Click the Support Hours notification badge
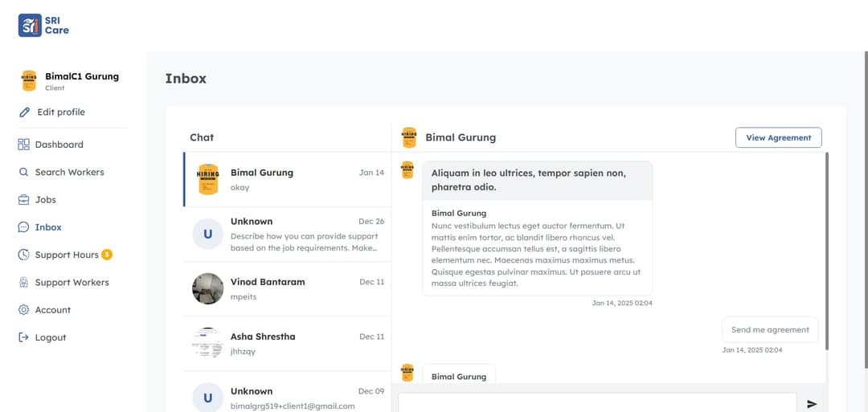Image resolution: width=868 pixels, height=412 pixels. [x=107, y=255]
